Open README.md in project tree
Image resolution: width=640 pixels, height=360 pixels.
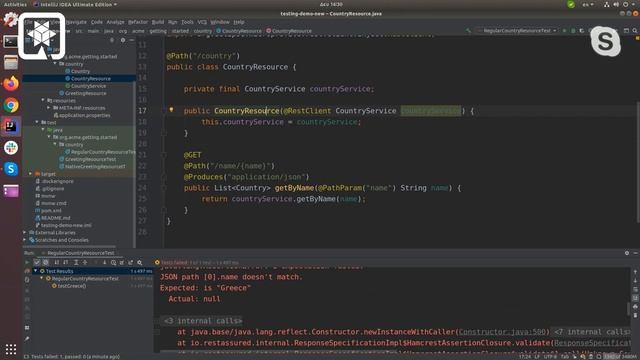coord(56,218)
